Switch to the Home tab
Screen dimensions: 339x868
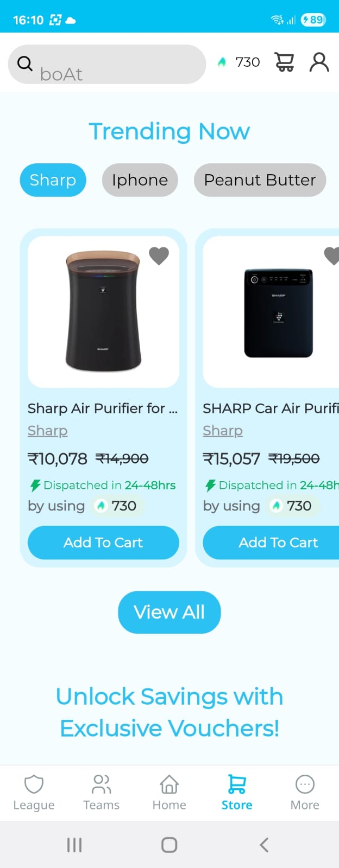[x=169, y=793]
